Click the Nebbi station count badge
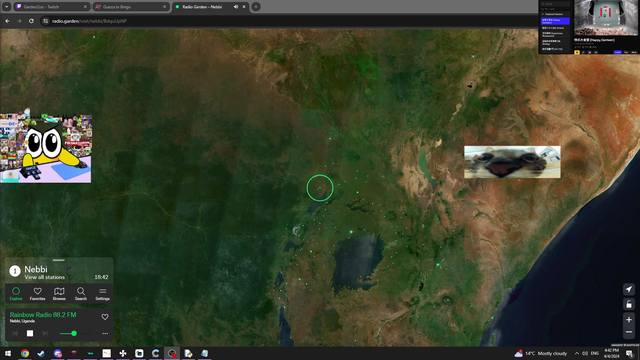The height and width of the screenshot is (360, 640). tap(15, 271)
